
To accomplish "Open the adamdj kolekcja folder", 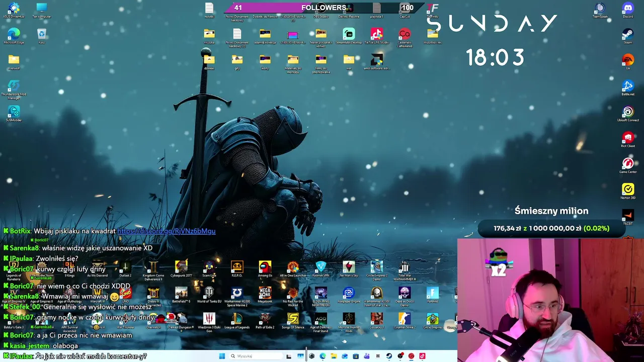I will pyautogui.click(x=265, y=36).
